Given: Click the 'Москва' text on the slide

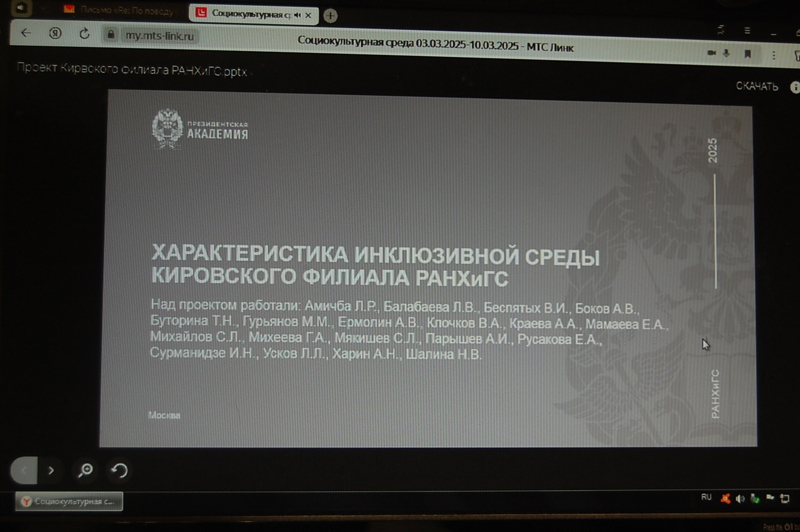Looking at the screenshot, I should [164, 415].
